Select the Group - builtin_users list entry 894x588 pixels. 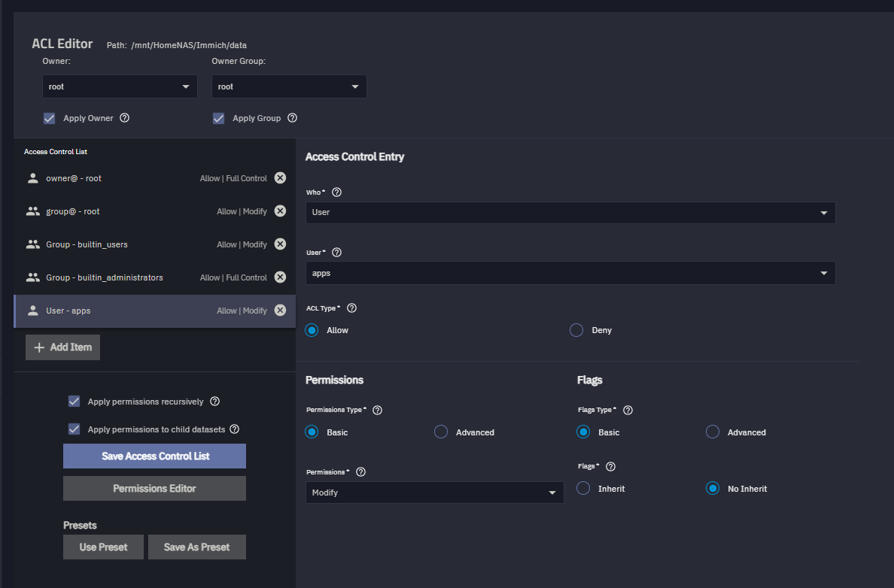pos(113,244)
